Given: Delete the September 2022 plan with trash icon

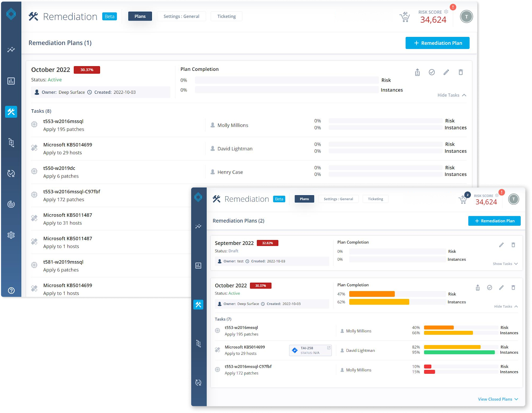Looking at the screenshot, I should 513,245.
